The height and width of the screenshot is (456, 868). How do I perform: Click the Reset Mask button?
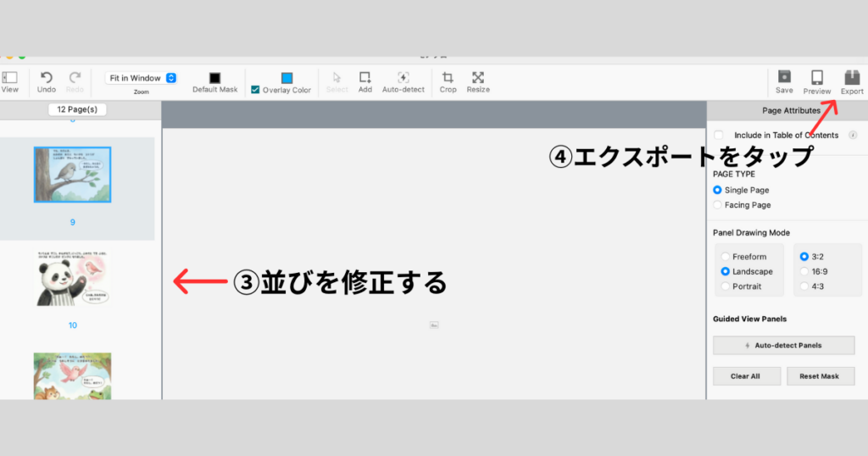821,376
